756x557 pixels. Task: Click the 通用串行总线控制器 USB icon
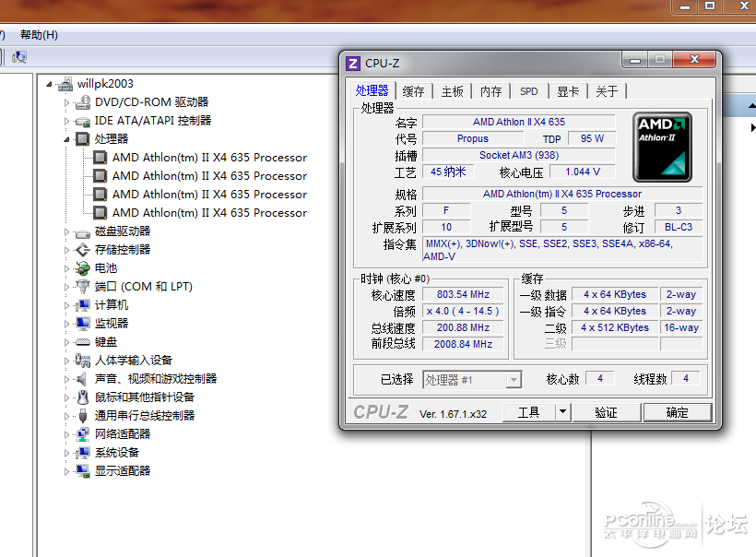(83, 416)
